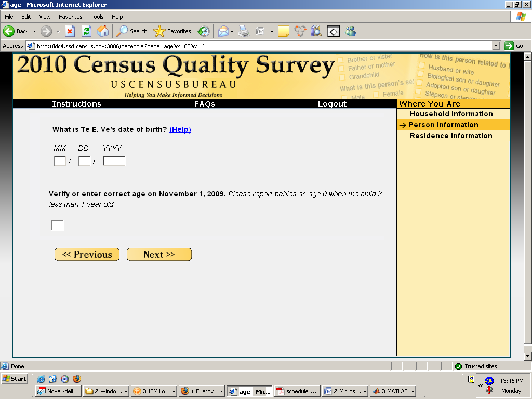Click the Stop loading icon
This screenshot has height=399, width=532.
click(x=70, y=31)
